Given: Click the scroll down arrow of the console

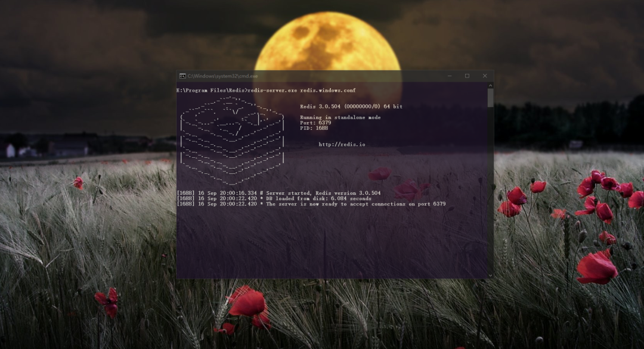Looking at the screenshot, I should tap(490, 276).
